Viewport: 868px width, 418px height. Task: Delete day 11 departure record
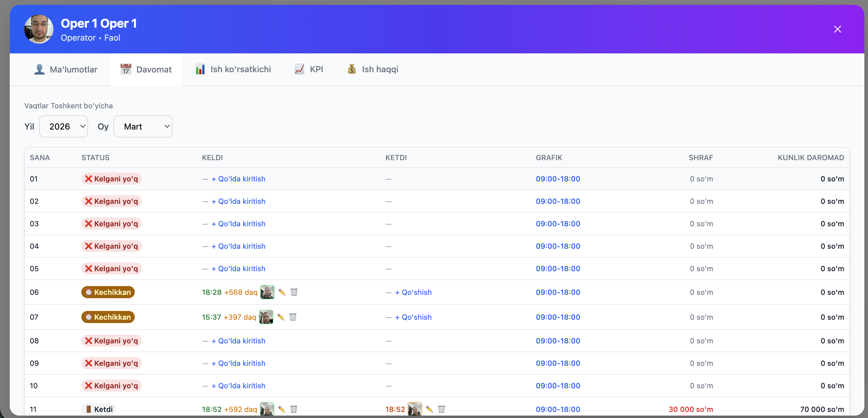click(441, 409)
